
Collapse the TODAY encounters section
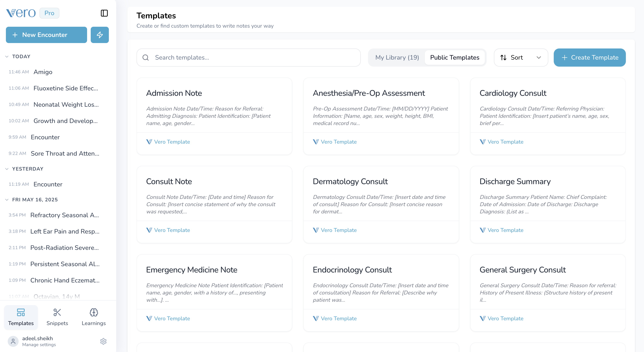coord(7,56)
